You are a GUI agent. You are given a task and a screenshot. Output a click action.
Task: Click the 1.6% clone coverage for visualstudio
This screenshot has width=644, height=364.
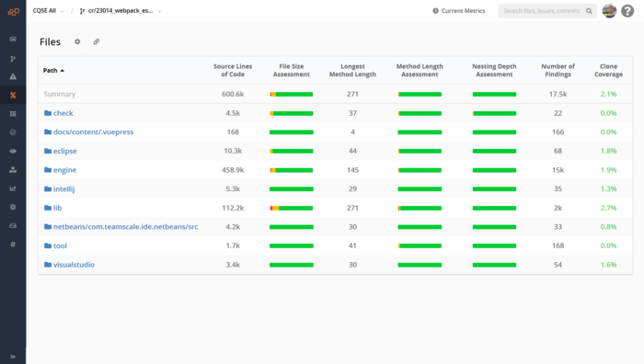click(608, 265)
